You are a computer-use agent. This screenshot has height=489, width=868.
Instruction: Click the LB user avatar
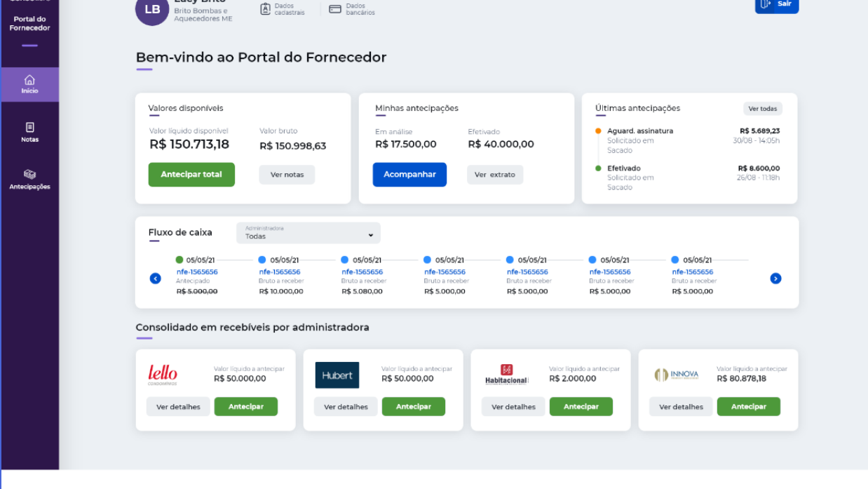pos(152,10)
